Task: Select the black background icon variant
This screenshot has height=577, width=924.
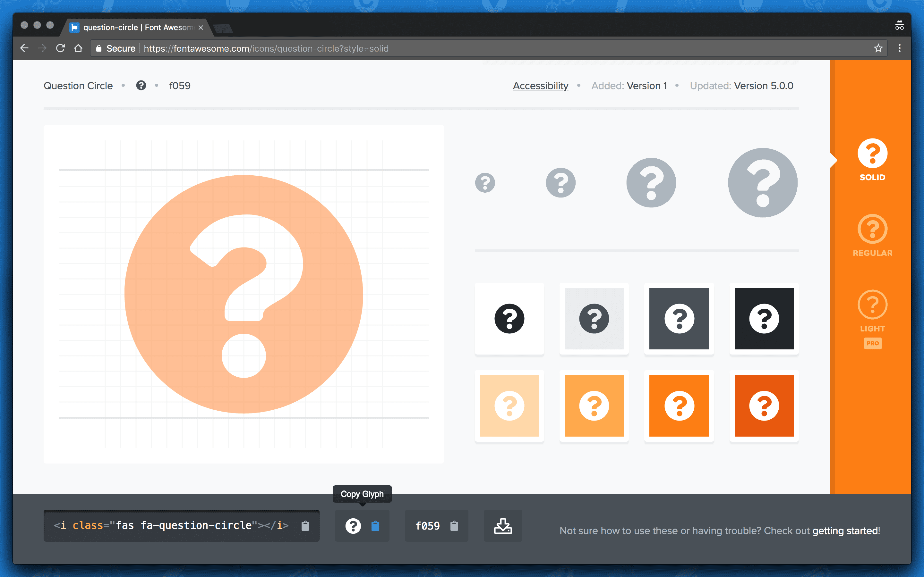Action: (x=763, y=319)
